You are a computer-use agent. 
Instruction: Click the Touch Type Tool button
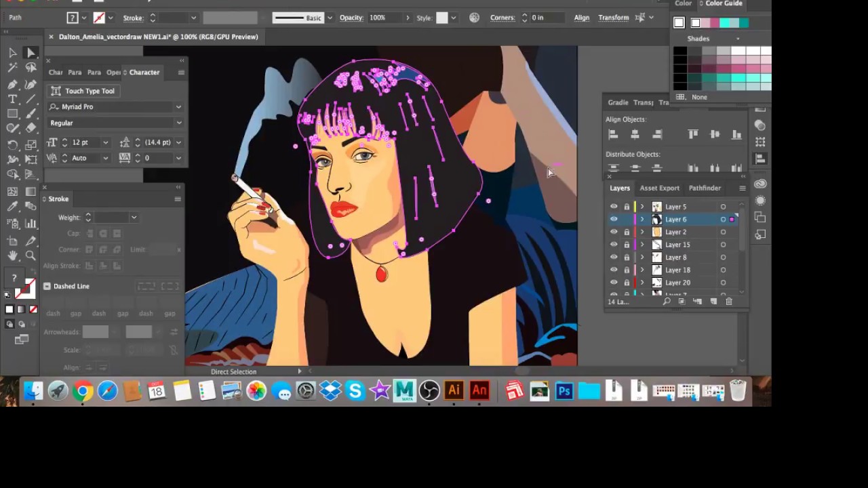84,90
